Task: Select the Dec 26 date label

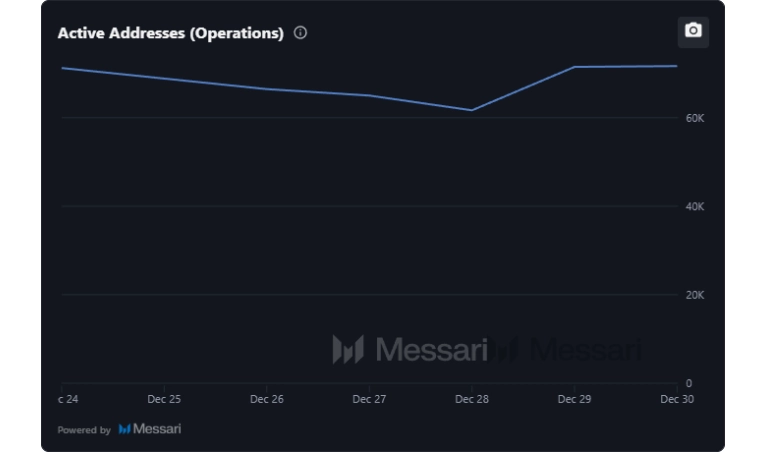Action: (266, 399)
